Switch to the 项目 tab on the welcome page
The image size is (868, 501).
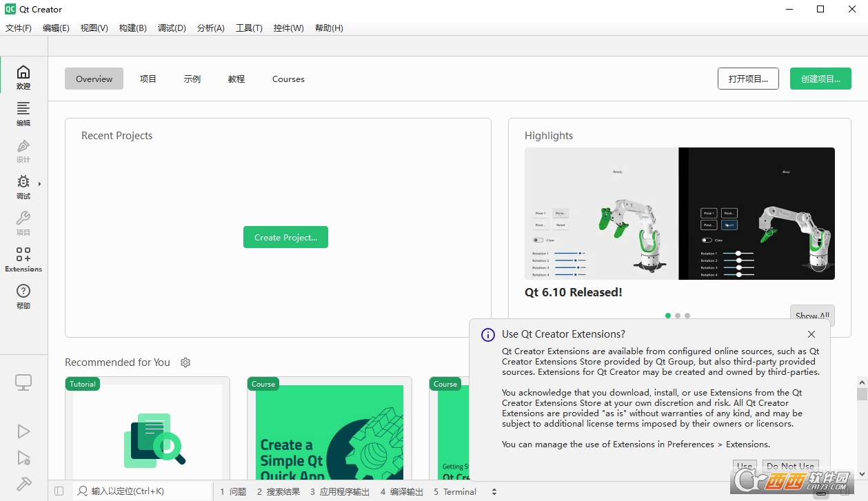148,79
